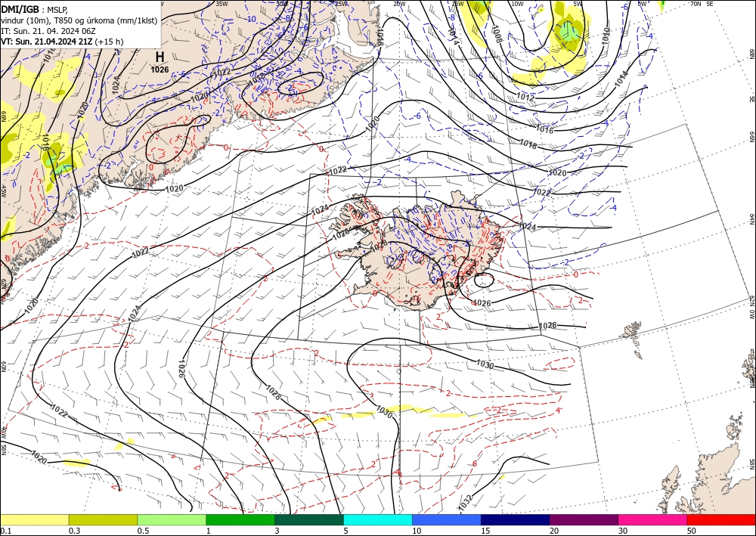
Task: Click the VT: Sun. 21.04.2024 21Z line
Action: (47, 42)
